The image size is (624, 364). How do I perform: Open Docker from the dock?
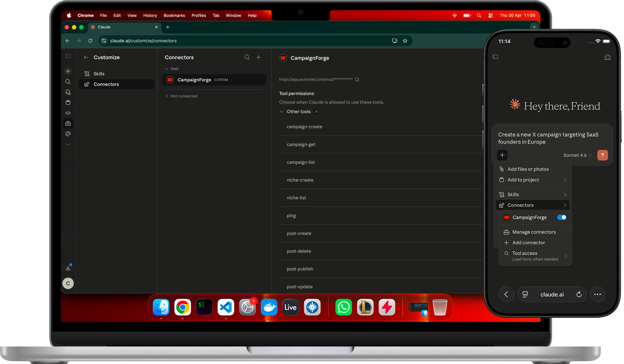pyautogui.click(x=269, y=307)
